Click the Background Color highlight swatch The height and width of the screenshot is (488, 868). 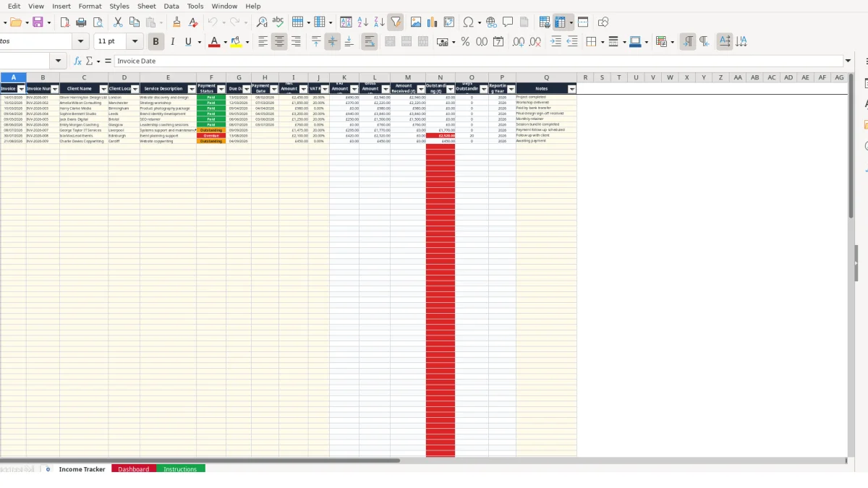click(236, 42)
